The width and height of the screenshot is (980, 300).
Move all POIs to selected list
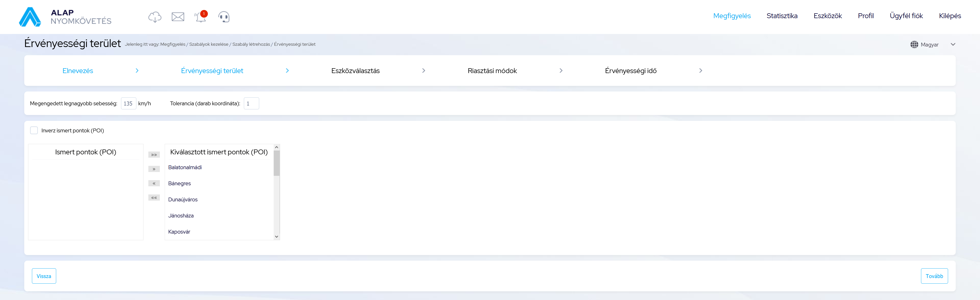154,155
